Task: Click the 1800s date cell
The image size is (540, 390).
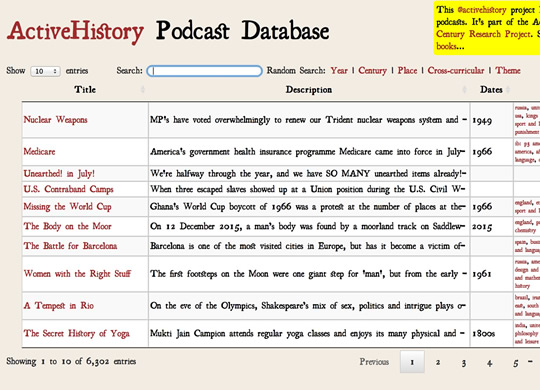Action: point(484,334)
